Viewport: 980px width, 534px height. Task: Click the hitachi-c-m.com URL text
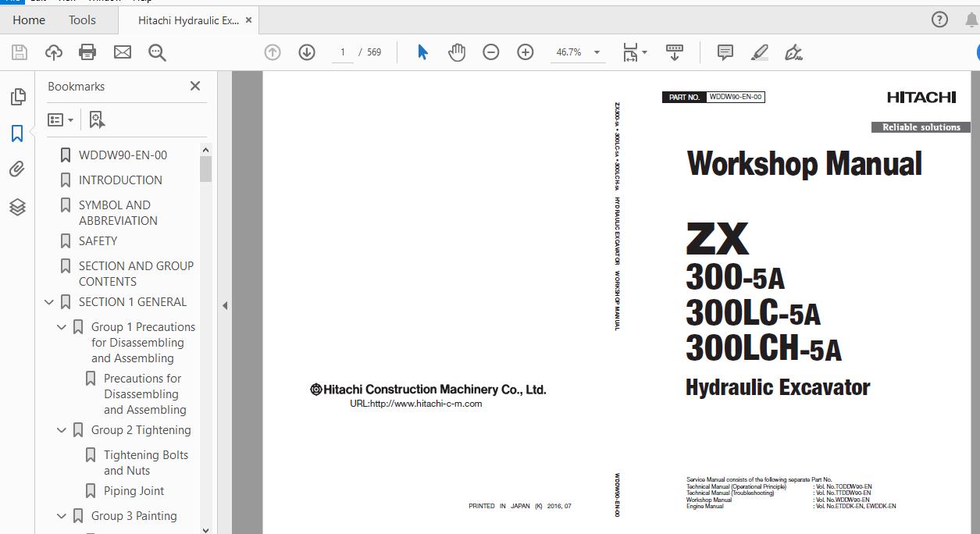click(x=416, y=404)
